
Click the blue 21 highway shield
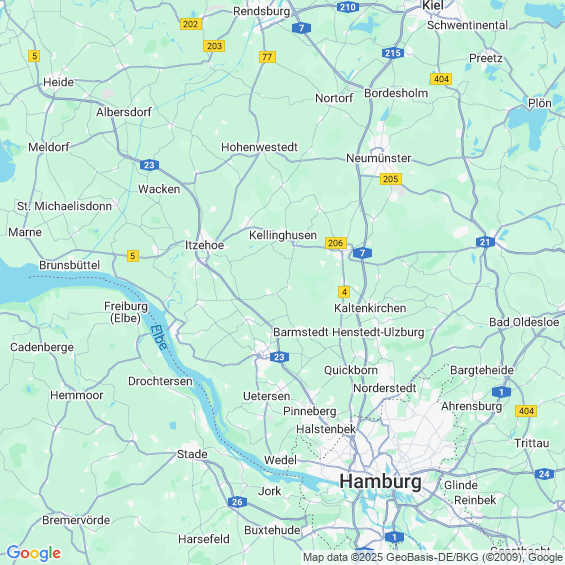pyautogui.click(x=485, y=242)
